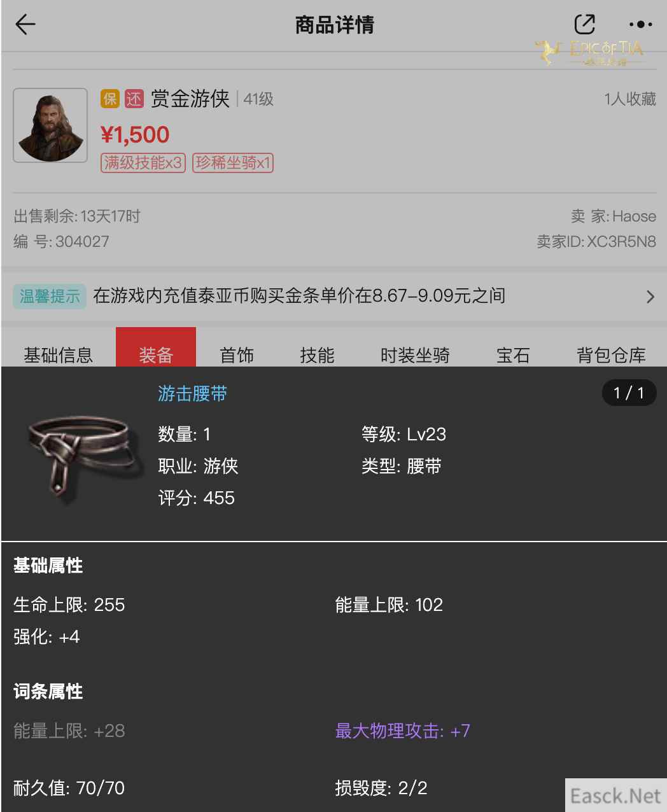Open the 背包仓库 inventory tab

(x=611, y=354)
